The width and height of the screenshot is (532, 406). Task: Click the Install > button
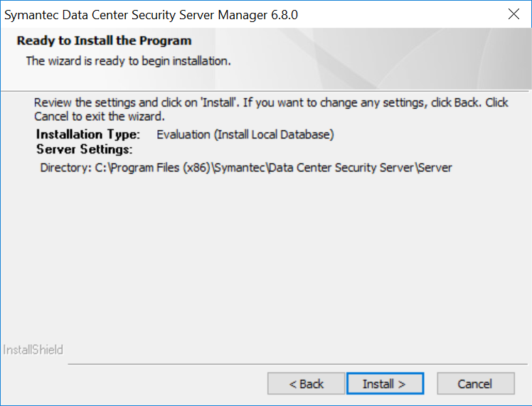pyautogui.click(x=385, y=384)
